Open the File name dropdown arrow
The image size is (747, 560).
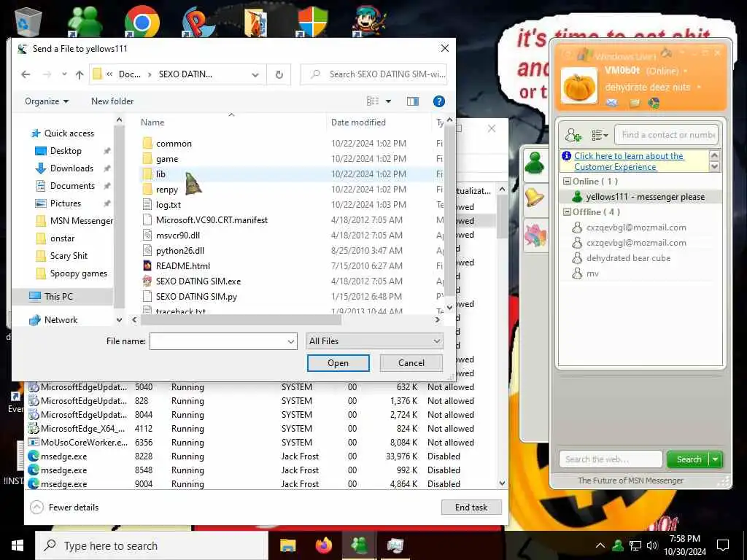[x=290, y=341]
